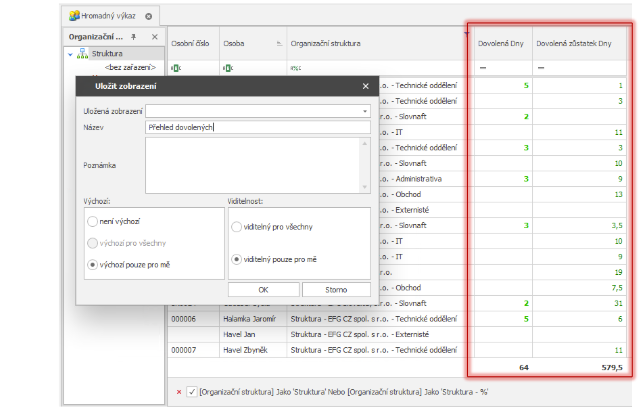Confirm the dialog with OK
644x413 pixels.
point(264,289)
